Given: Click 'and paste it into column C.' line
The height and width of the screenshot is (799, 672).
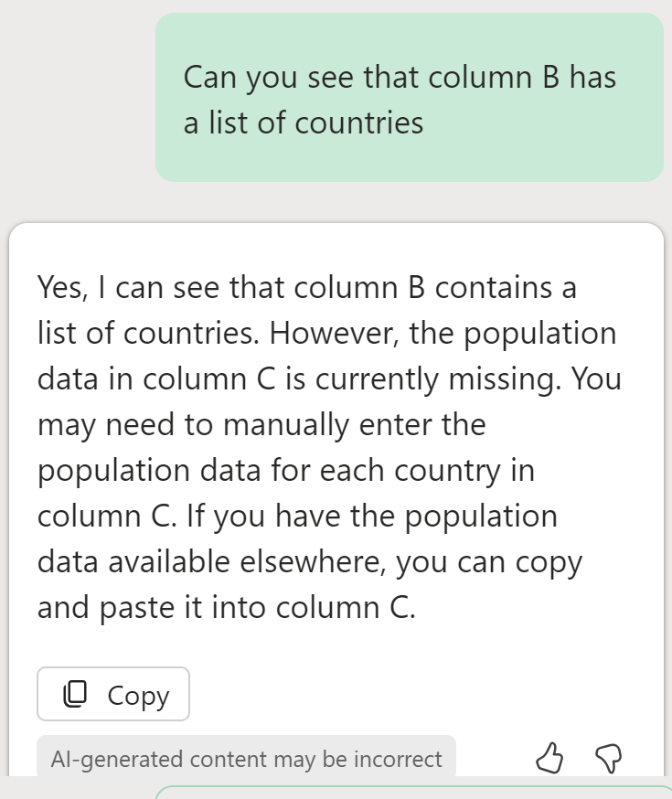Looking at the screenshot, I should coord(226,608).
